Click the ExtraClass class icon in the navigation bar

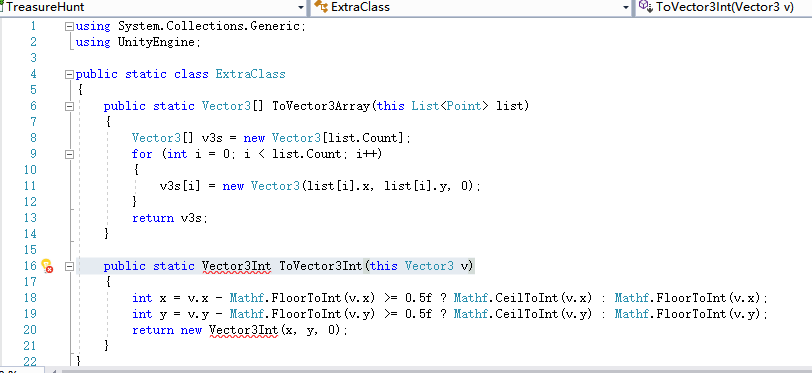tap(321, 7)
